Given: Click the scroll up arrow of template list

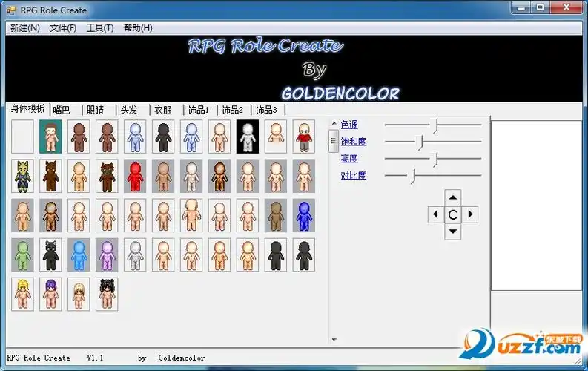Looking at the screenshot, I should pyautogui.click(x=334, y=123).
